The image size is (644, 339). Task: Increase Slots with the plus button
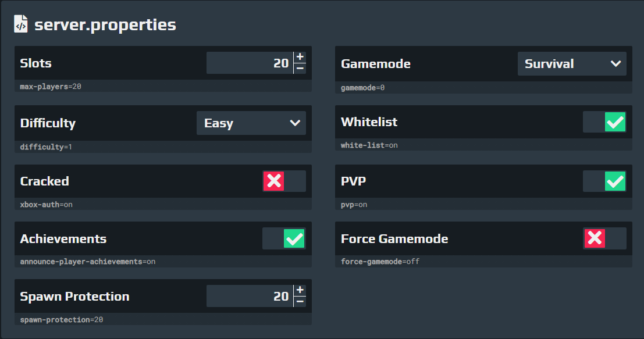(300, 57)
